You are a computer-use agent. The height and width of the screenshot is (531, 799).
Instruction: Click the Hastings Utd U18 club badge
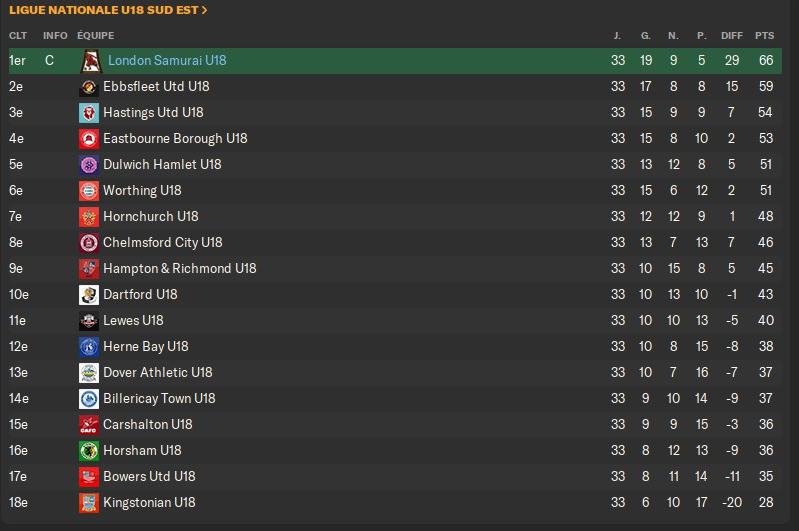(x=88, y=113)
